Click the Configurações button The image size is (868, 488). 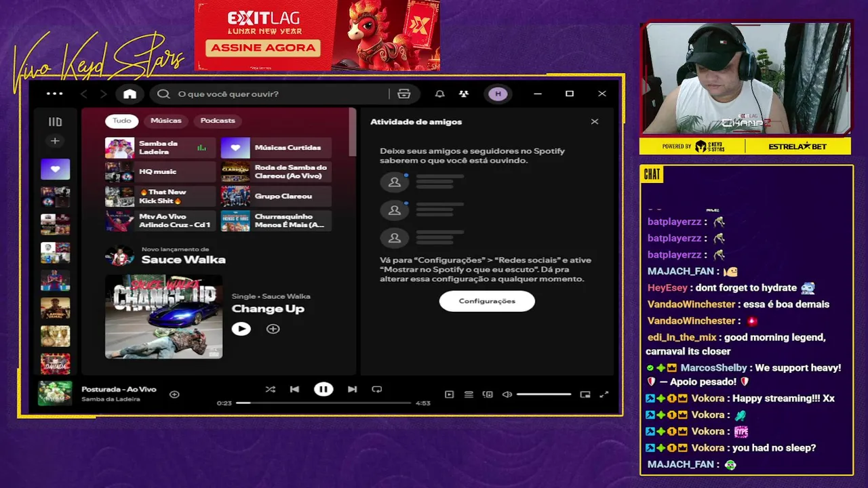tap(487, 301)
